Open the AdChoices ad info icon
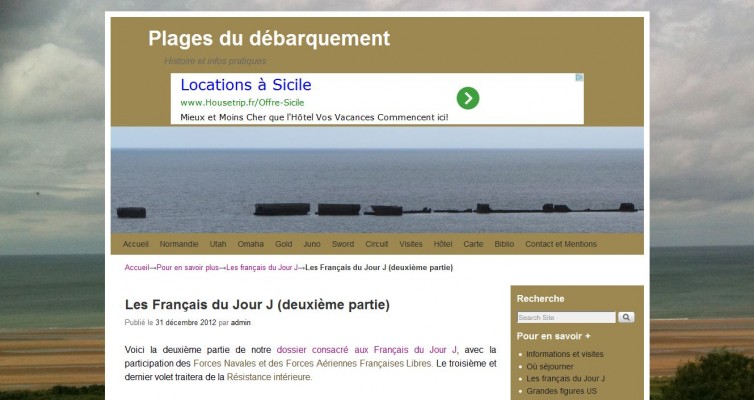The image size is (754, 400). tap(580, 77)
